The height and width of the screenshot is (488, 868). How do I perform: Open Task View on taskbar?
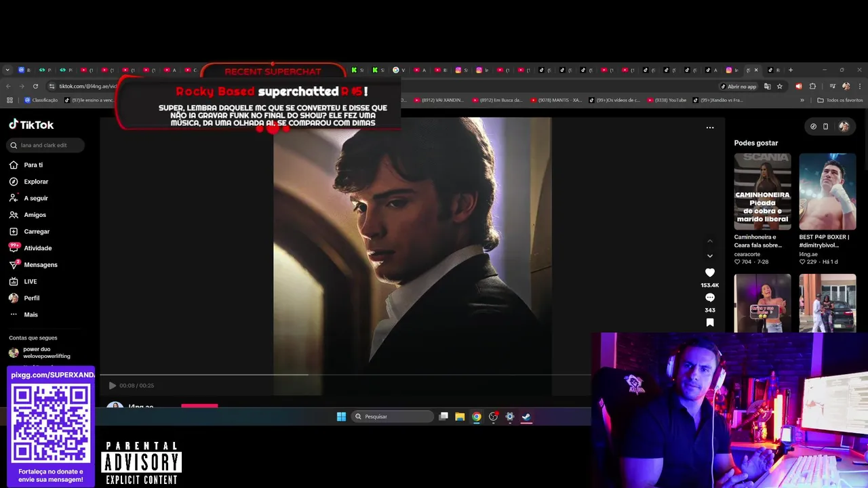[443, 417]
